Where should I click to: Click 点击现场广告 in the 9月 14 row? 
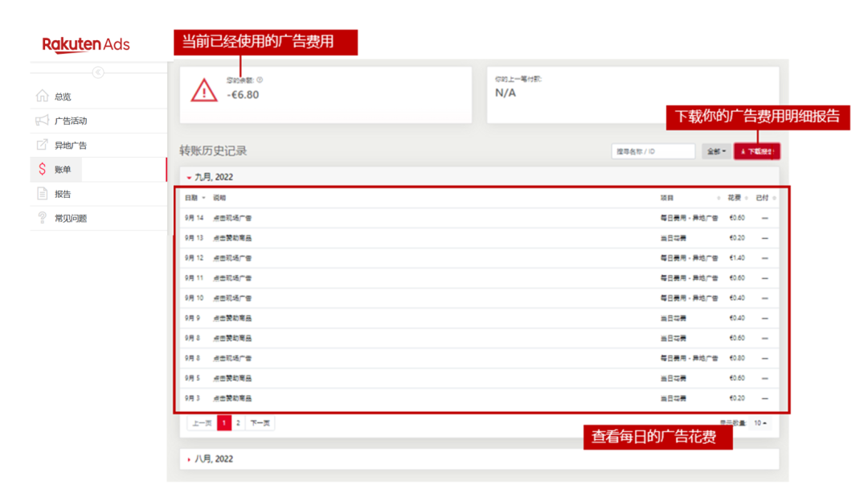click(x=232, y=218)
